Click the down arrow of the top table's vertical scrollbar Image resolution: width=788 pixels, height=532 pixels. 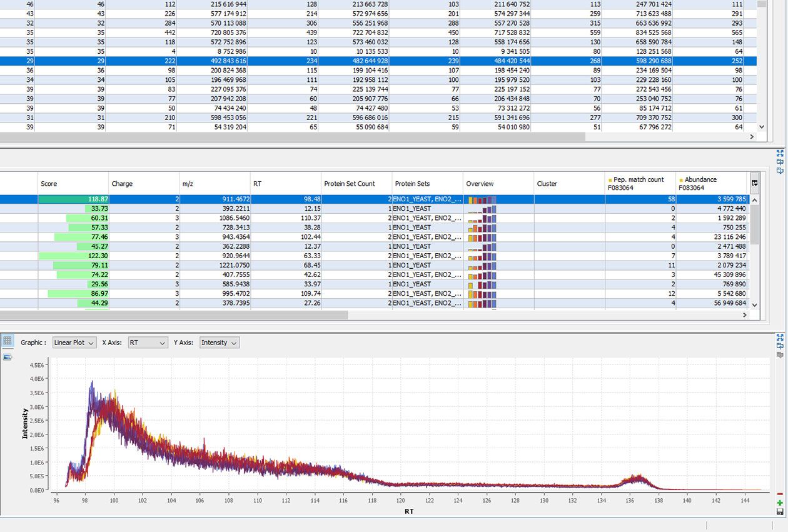761,126
